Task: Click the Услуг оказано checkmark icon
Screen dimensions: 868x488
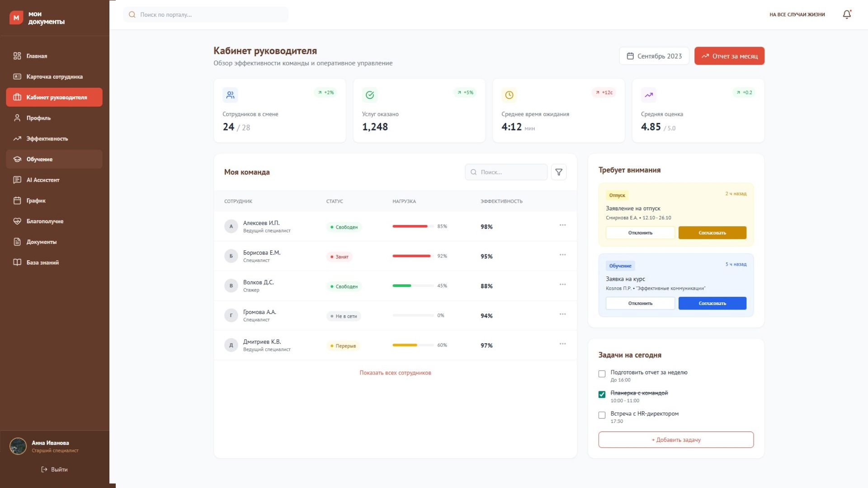Action: point(370,95)
